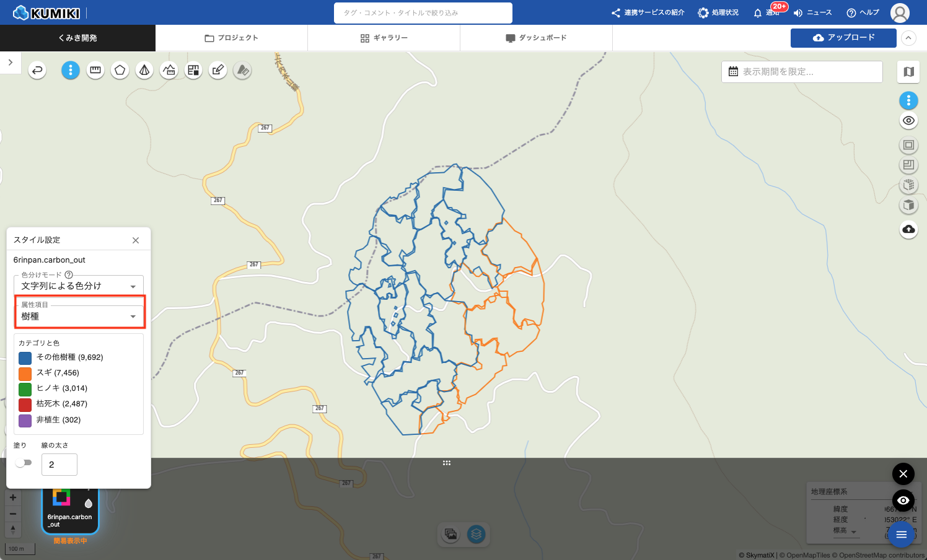Switch to the ダッシュボード tab
The width and height of the screenshot is (927, 560).
click(x=536, y=38)
